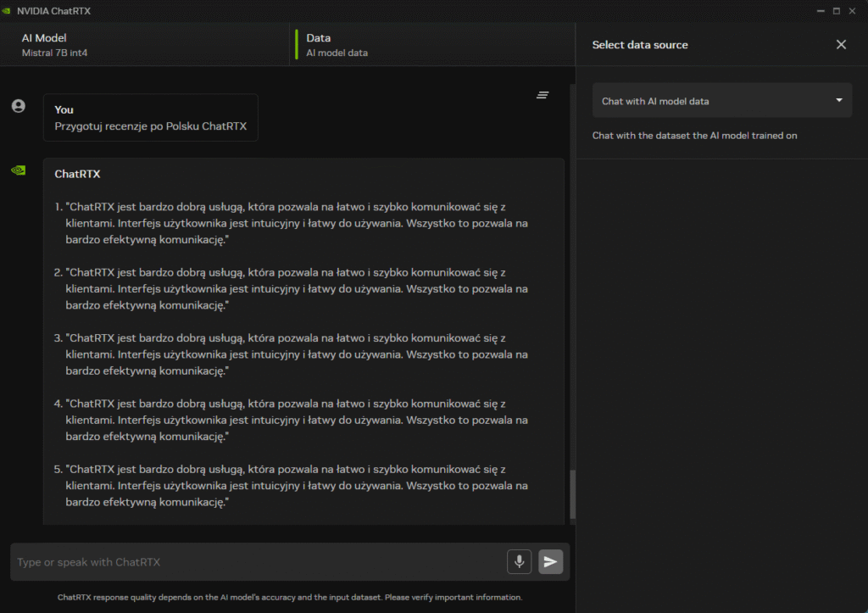Click the dropdown arrow for data source

[x=839, y=100]
